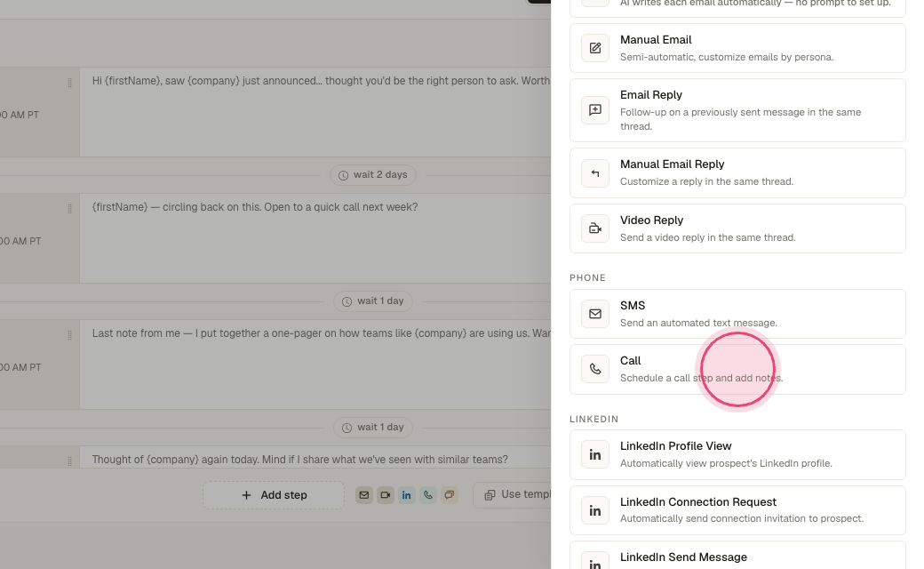924x569 pixels.
Task: Click the Manual Email pencil icon
Action: pyautogui.click(x=595, y=48)
